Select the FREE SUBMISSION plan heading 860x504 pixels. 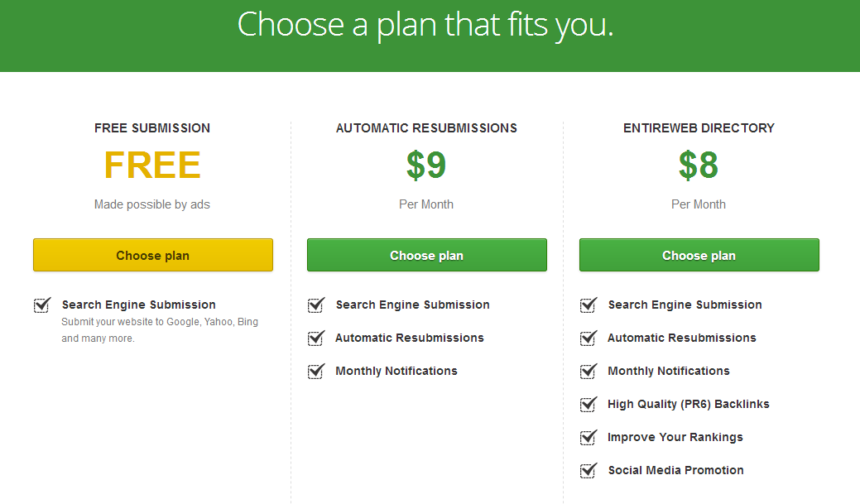[152, 127]
